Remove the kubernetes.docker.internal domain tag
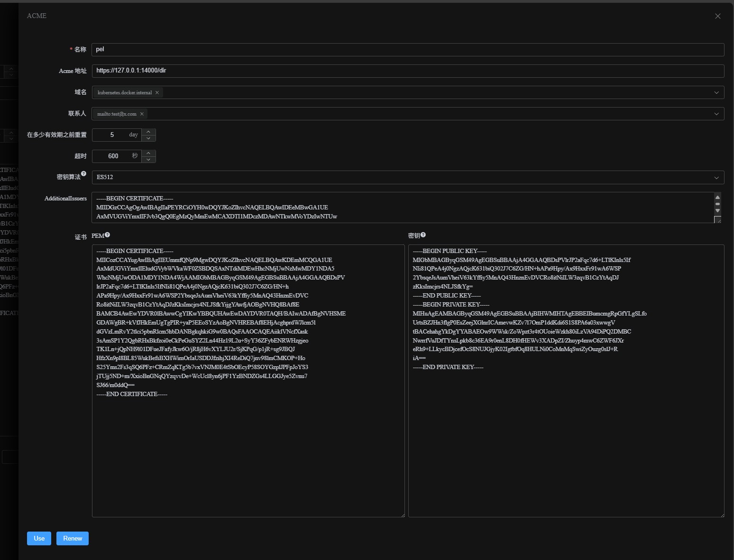734x560 pixels. (x=157, y=93)
